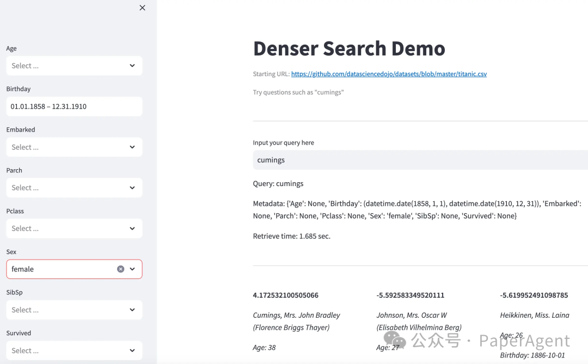Click the Pclass dropdown chevron arrow
The width and height of the screenshot is (588, 364).
click(x=132, y=229)
